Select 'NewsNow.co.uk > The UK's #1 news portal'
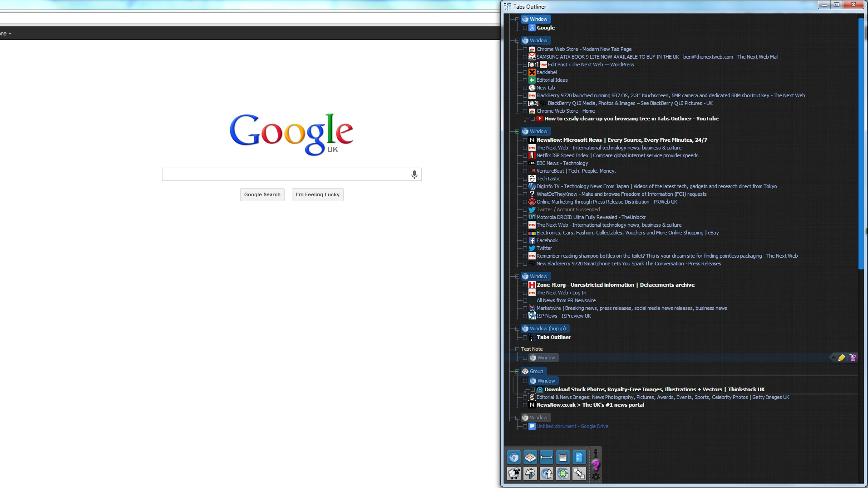The width and height of the screenshot is (868, 488). [x=590, y=405]
